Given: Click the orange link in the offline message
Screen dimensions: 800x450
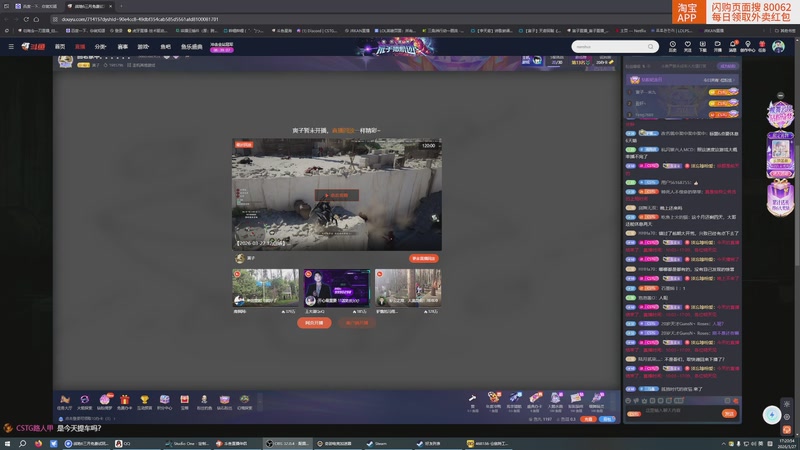Looking at the screenshot, I should click(344, 131).
